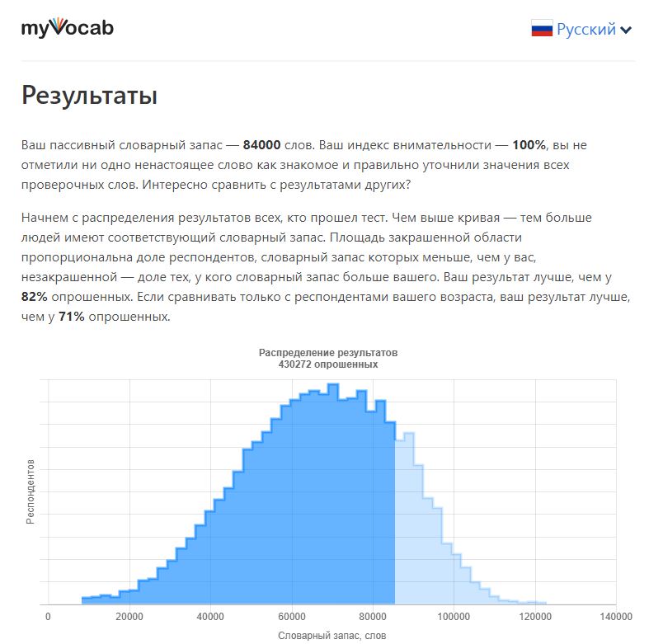
Task: Click the 60000 x-axis label
Action: 291,617
